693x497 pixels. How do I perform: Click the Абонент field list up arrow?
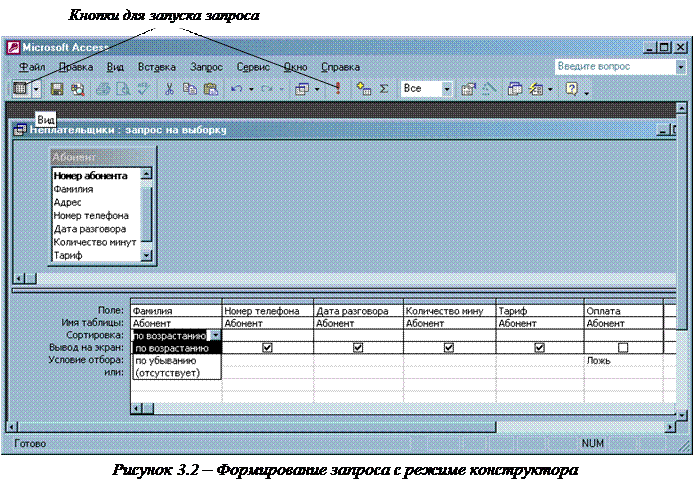146,174
